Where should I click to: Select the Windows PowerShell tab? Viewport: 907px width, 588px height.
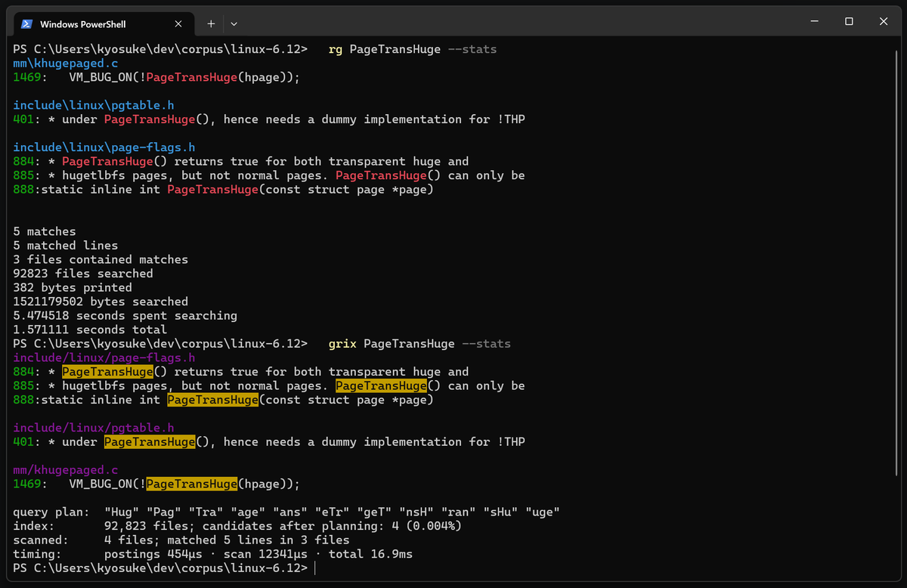104,23
